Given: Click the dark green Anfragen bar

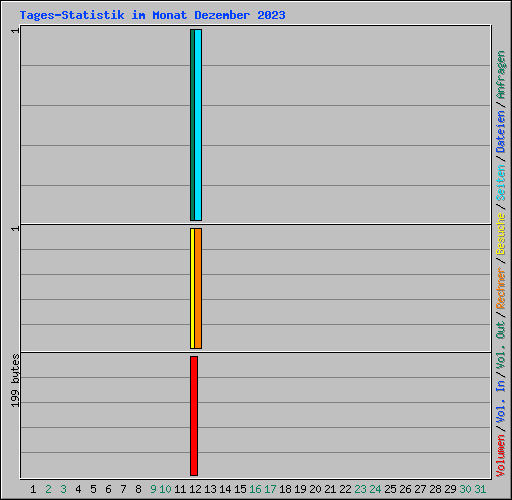Looking at the screenshot, I should click(x=192, y=125).
